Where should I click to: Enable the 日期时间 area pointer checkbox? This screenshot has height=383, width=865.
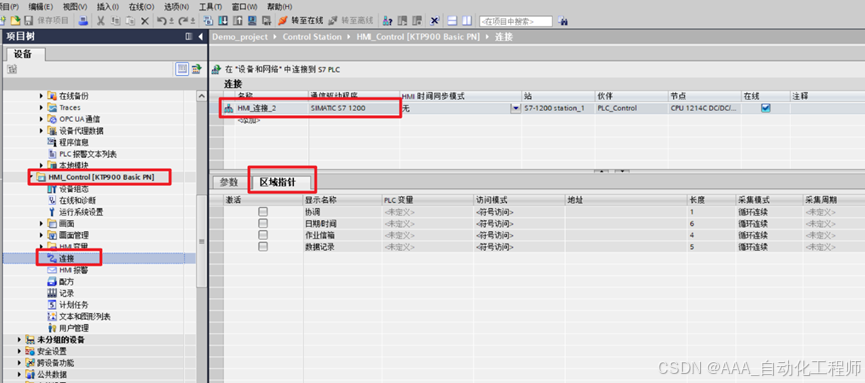coord(263,223)
